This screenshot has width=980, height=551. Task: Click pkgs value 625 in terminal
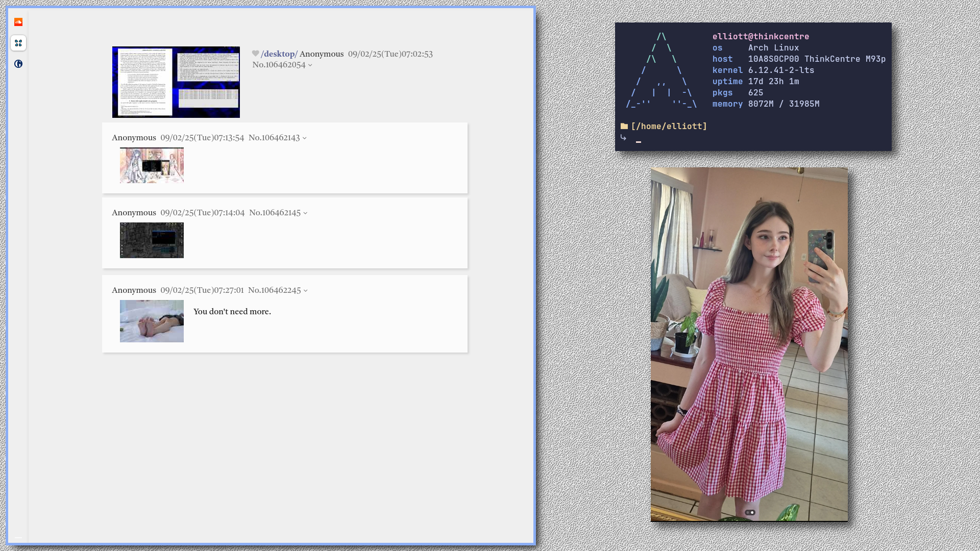pos(755,92)
